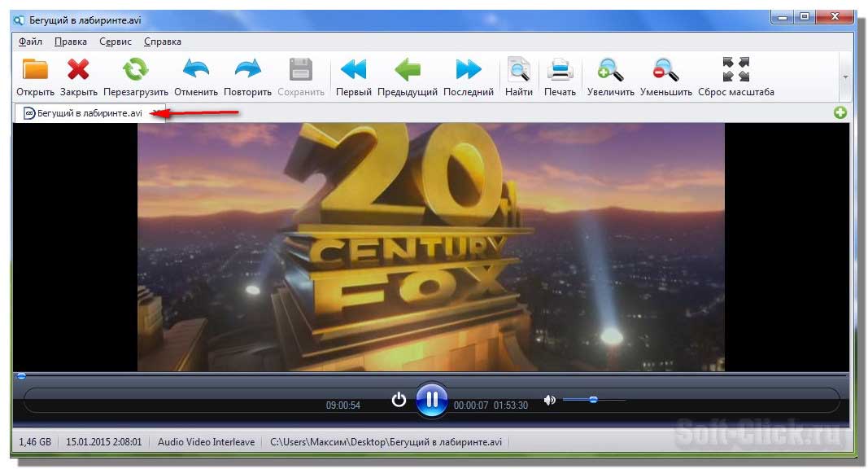868x469 pixels.
Task: Open the Файл menu
Action: 30,42
